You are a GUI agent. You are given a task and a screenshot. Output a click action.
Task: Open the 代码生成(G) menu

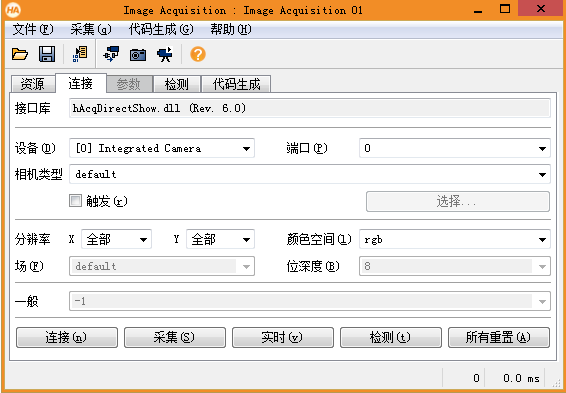(161, 30)
